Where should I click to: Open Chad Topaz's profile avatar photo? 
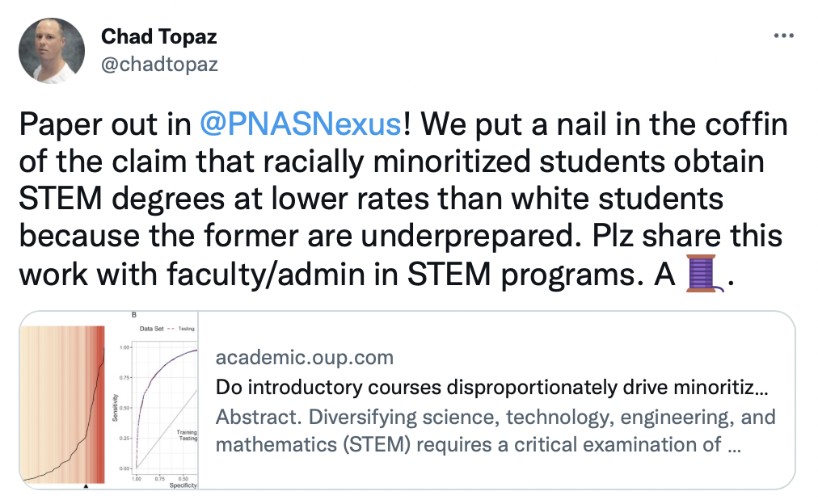(x=52, y=51)
